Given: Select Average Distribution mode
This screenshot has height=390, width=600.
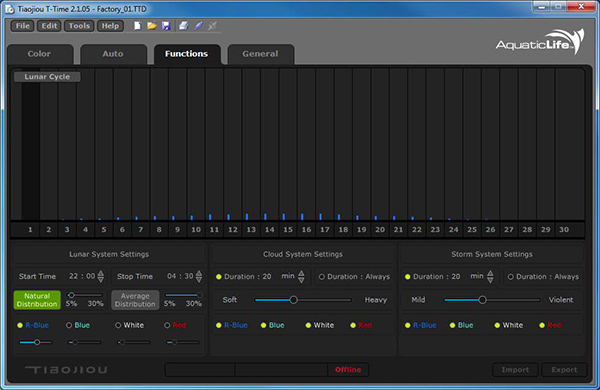Looking at the screenshot, I should (135, 300).
